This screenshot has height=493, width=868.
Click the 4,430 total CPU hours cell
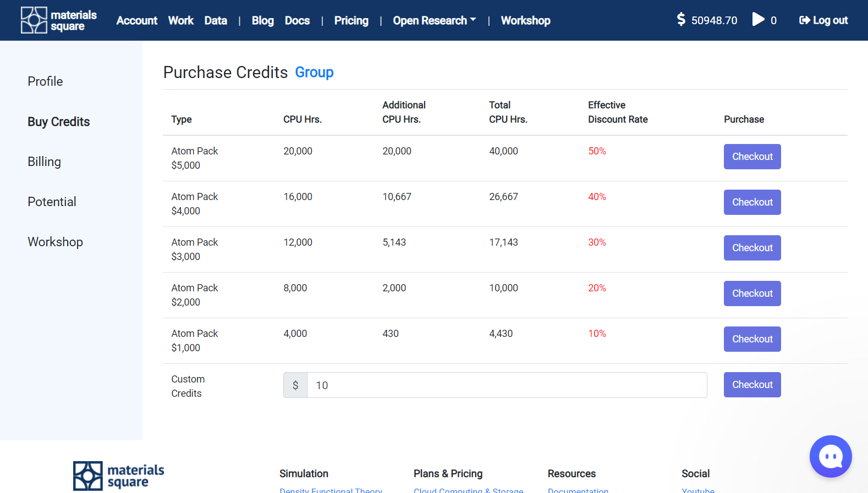coord(501,334)
